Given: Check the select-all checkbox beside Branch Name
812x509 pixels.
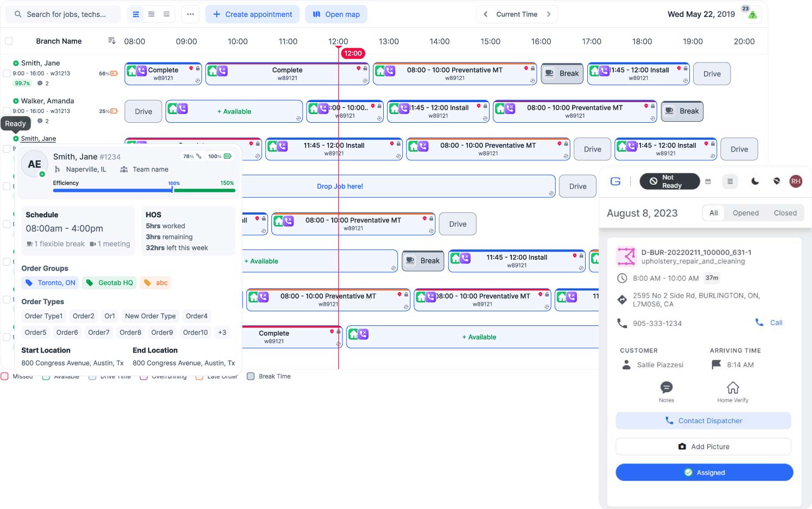Looking at the screenshot, I should (9, 41).
